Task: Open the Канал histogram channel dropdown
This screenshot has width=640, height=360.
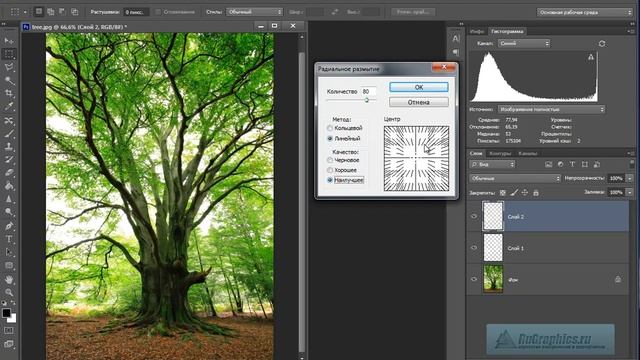Action: click(524, 43)
